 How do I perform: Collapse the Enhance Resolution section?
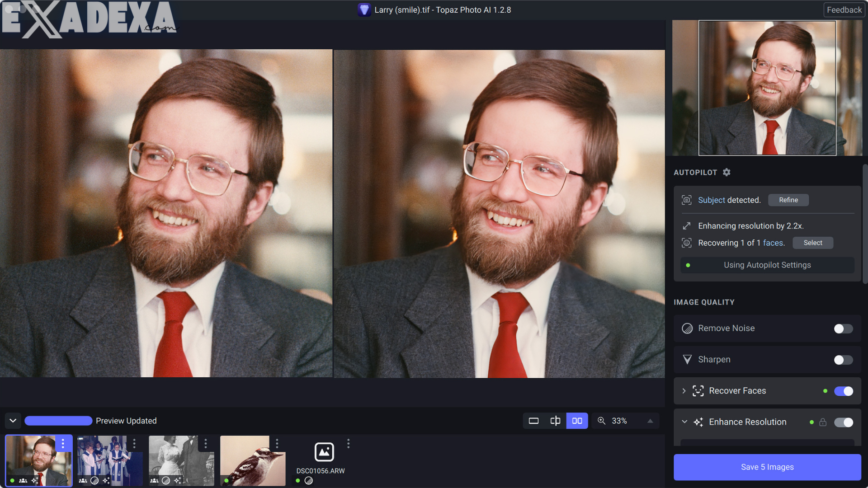(684, 422)
